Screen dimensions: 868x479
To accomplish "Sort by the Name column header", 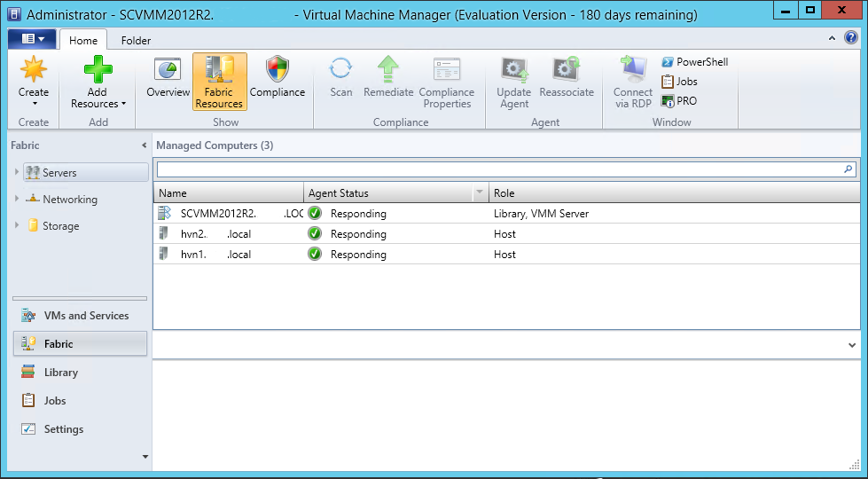I will (229, 193).
